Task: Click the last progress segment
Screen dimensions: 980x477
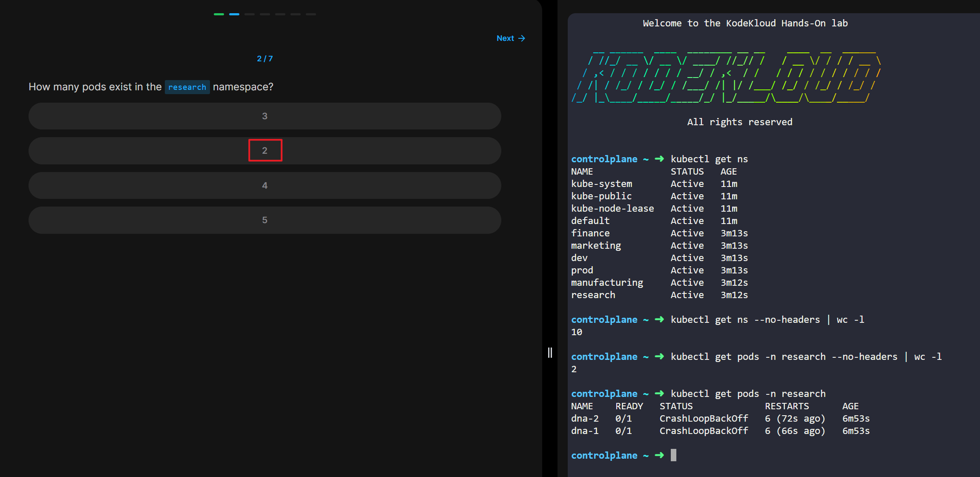Action: [311, 14]
